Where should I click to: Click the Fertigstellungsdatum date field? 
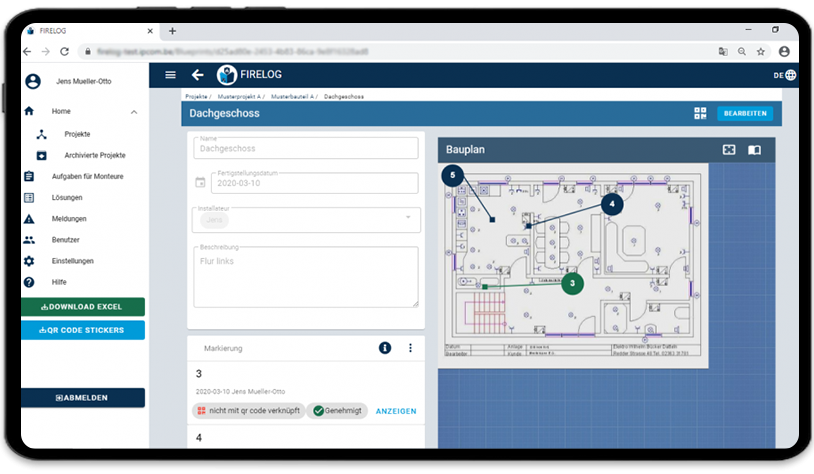pyautogui.click(x=315, y=183)
